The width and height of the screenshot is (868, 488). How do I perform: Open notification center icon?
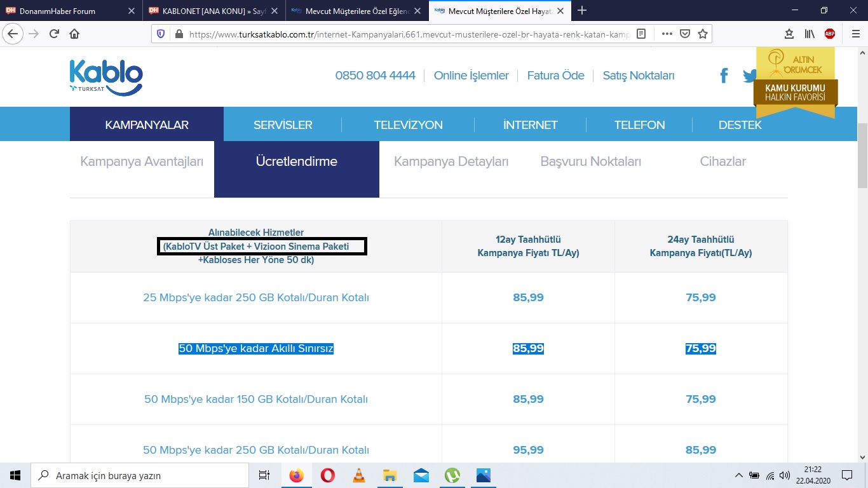(x=846, y=475)
